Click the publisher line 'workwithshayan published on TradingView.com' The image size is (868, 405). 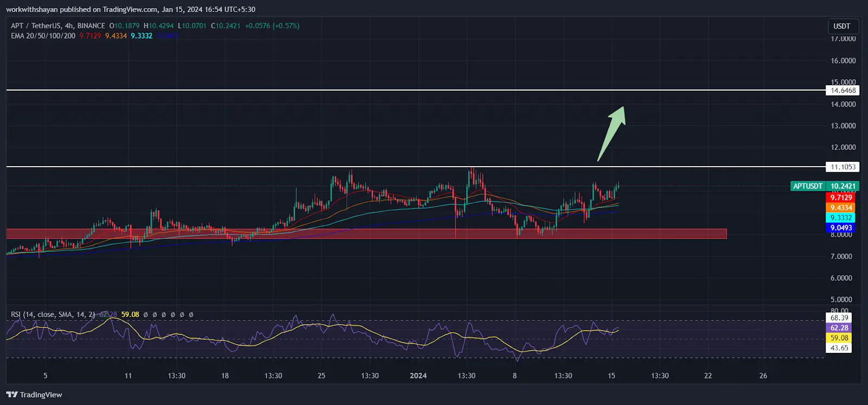81,9
